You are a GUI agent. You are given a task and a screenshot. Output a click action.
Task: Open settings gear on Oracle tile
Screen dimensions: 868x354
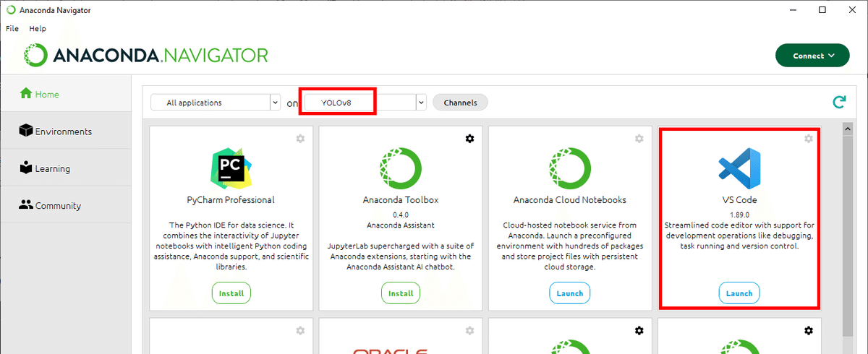point(469,330)
